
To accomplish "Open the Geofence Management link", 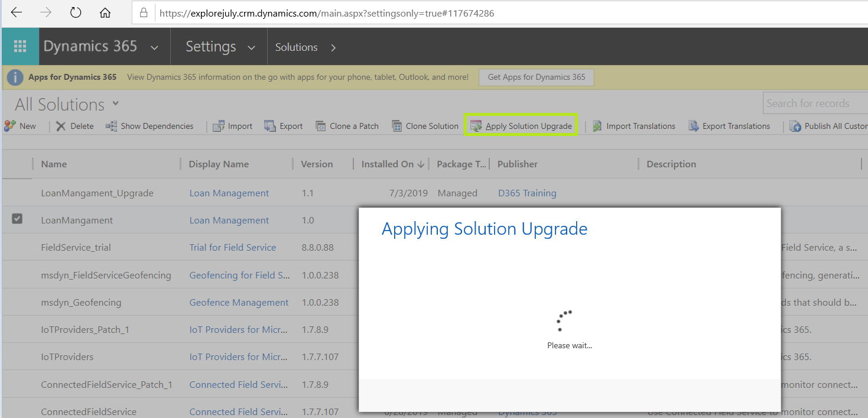I will pos(239,302).
